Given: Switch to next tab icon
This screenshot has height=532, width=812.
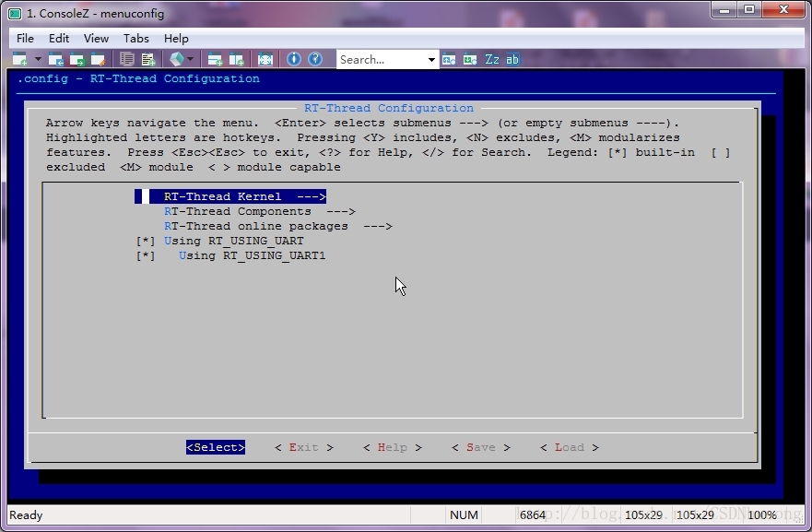Looking at the screenshot, I should click(x=76, y=59).
